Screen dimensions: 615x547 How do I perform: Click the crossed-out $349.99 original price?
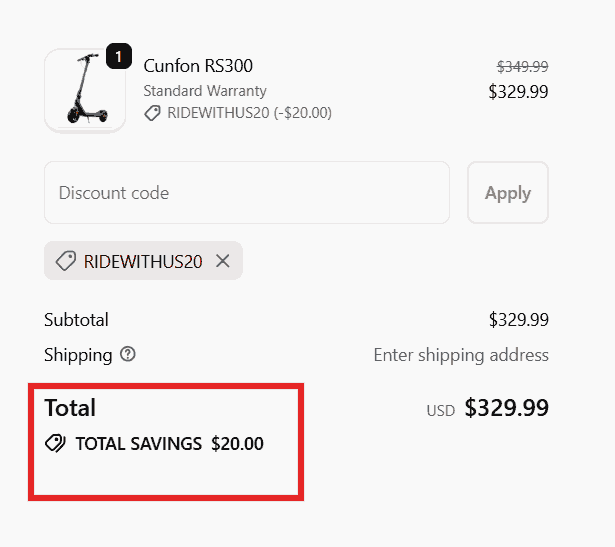[522, 67]
